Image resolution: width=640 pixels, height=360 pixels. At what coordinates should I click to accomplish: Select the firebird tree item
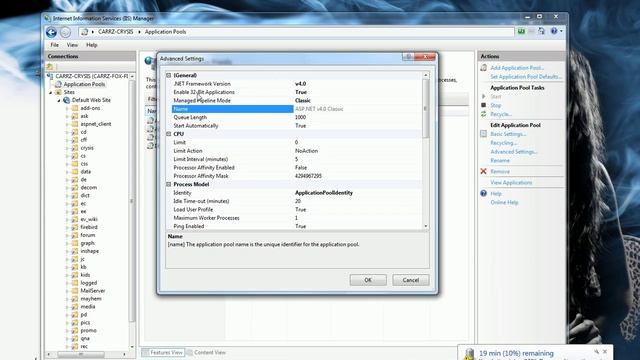[89, 227]
